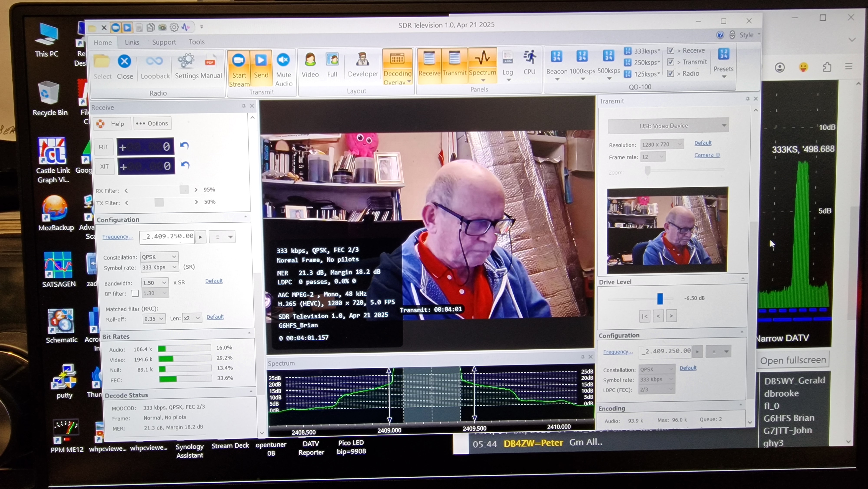Open the Settings gear in Radio group
Image resolution: width=868 pixels, height=489 pixels.
click(186, 66)
